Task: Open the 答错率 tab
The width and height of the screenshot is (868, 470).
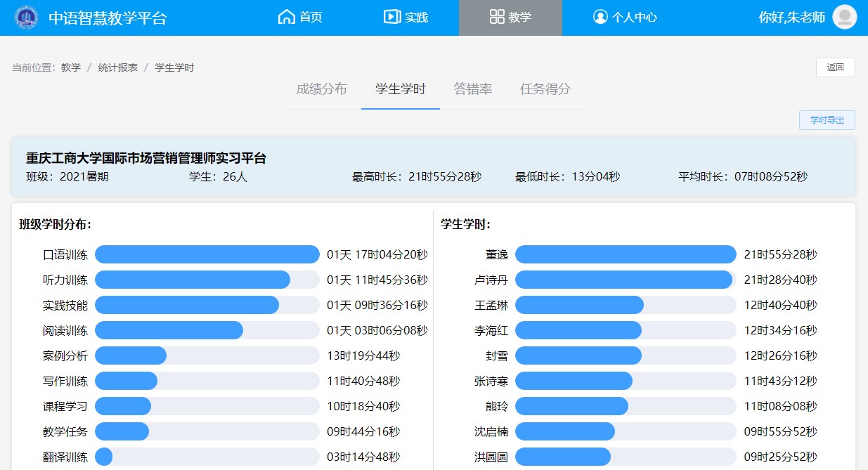Action: [x=472, y=89]
